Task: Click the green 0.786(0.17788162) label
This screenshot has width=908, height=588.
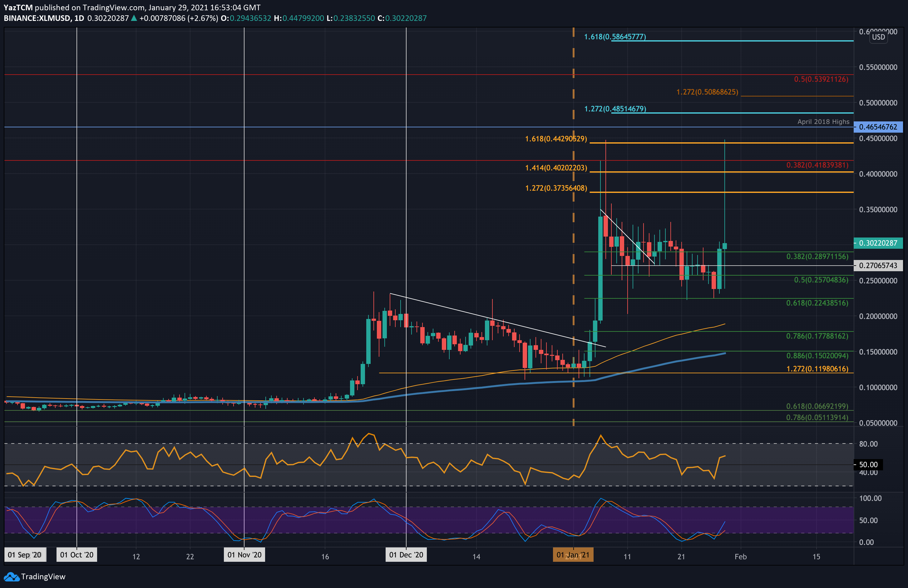Action: 817,336
